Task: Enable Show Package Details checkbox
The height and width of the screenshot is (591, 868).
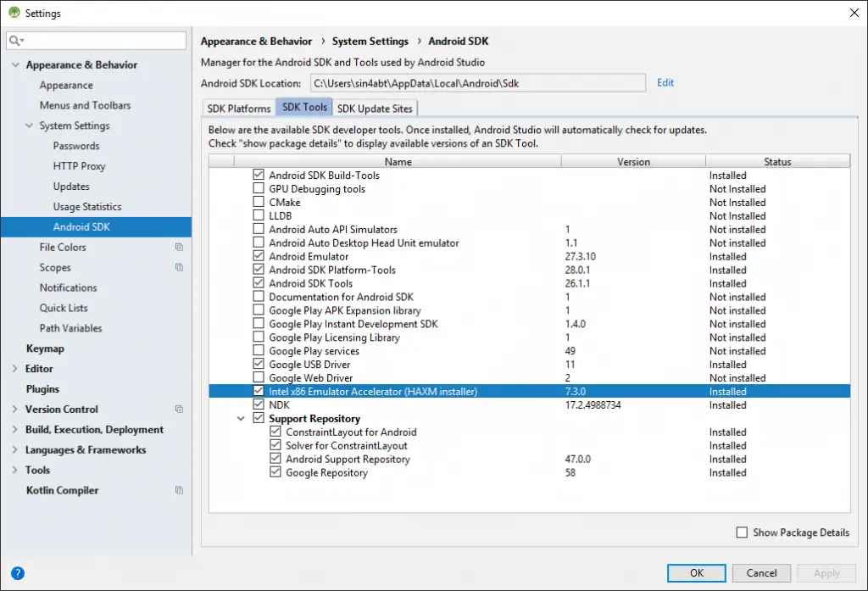Action: (742, 532)
